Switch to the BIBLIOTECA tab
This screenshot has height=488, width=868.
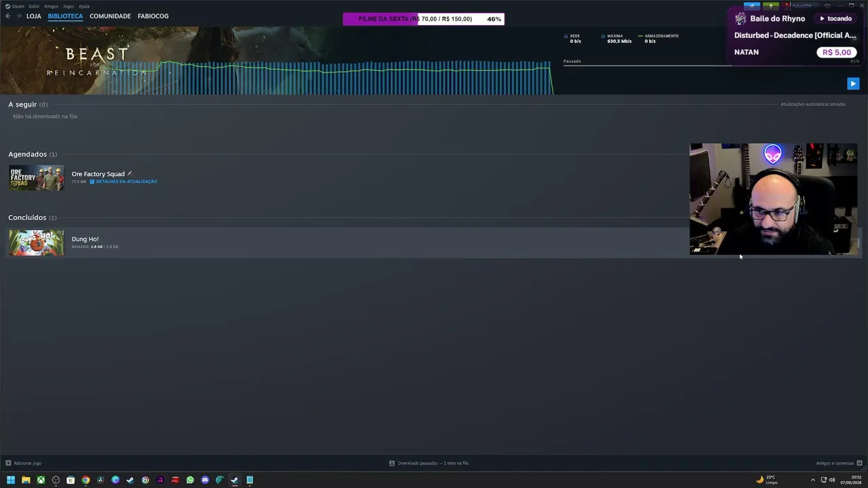65,16
